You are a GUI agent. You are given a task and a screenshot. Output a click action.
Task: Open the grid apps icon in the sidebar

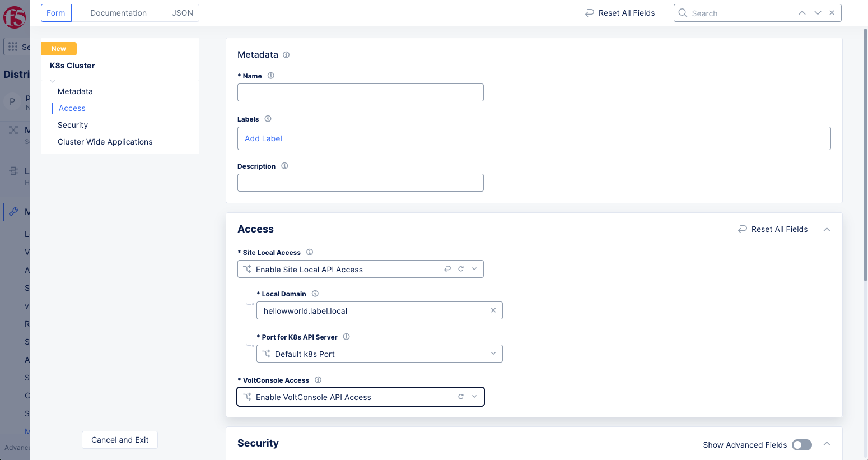tap(12, 46)
